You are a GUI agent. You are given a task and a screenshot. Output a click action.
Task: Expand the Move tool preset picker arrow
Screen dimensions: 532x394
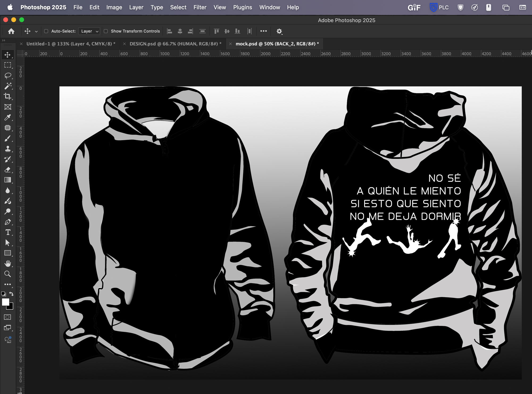pos(36,31)
